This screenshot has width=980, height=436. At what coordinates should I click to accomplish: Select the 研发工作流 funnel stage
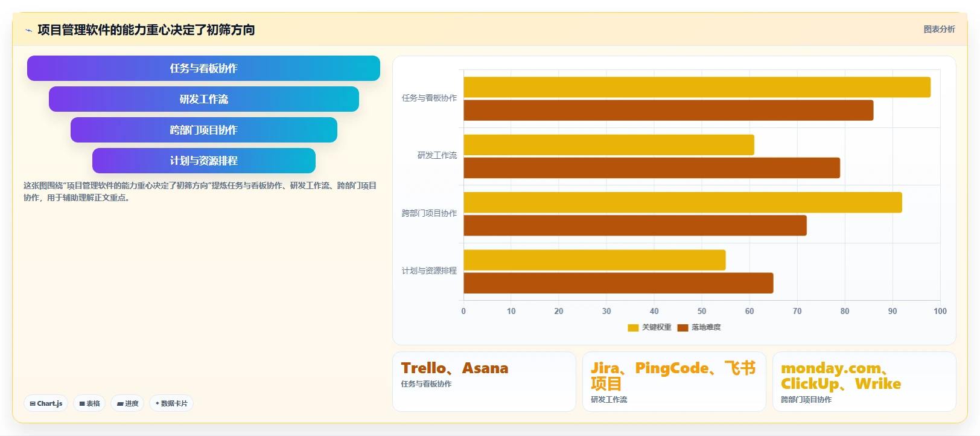click(x=203, y=99)
